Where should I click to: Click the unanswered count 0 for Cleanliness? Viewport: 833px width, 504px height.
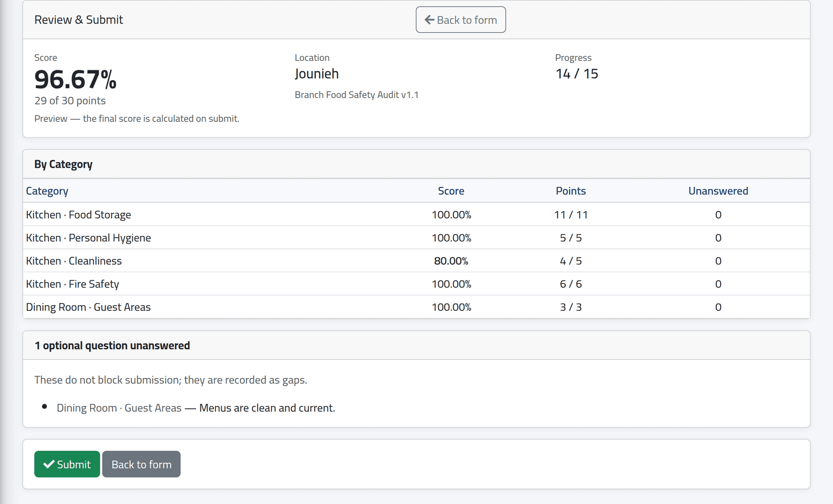point(718,261)
